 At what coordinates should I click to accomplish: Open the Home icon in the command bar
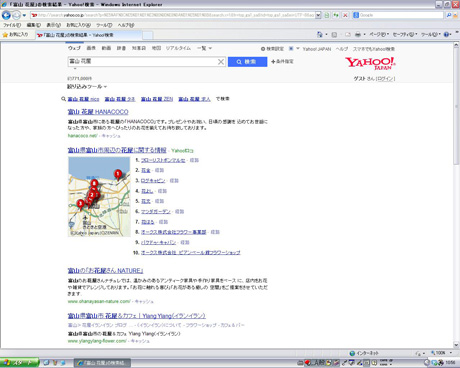click(x=320, y=34)
